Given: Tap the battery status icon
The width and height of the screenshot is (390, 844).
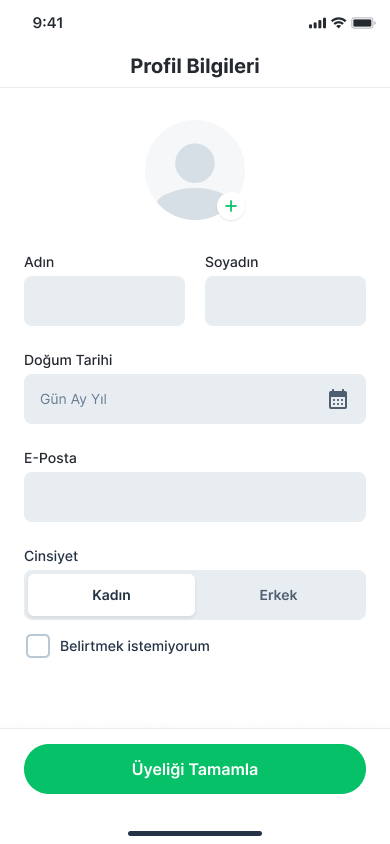Looking at the screenshot, I should [363, 23].
